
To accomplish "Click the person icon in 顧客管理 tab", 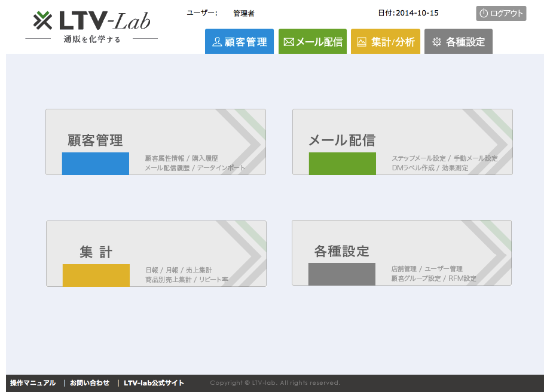I will (x=217, y=42).
